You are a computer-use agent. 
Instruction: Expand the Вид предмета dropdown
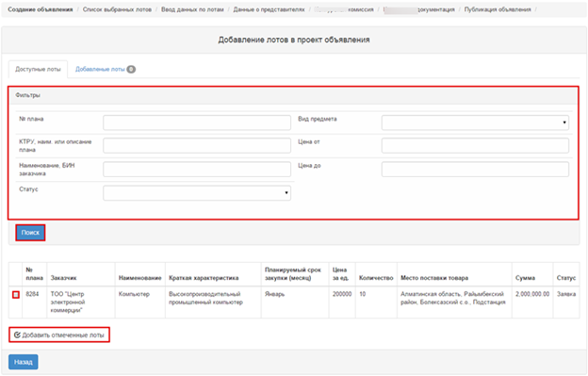click(x=475, y=123)
